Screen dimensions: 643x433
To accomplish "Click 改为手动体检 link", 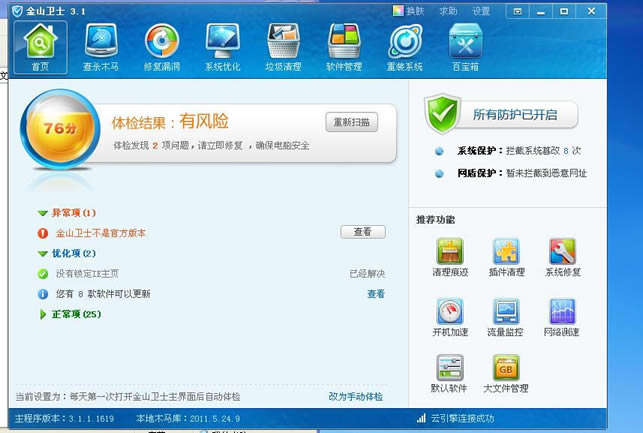I will tap(355, 397).
